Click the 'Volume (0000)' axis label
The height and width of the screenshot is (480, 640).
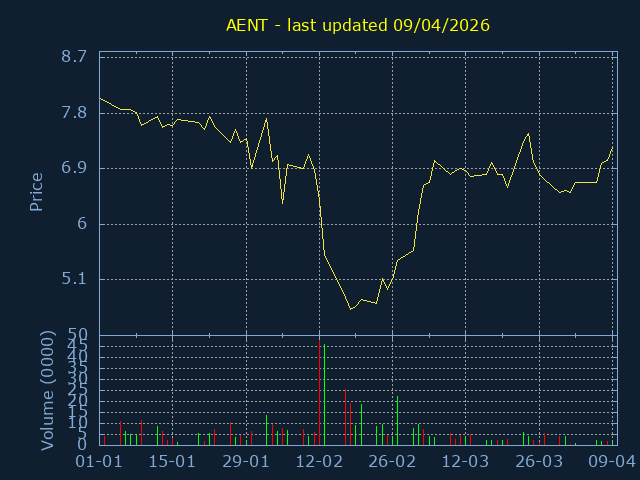tap(47, 388)
